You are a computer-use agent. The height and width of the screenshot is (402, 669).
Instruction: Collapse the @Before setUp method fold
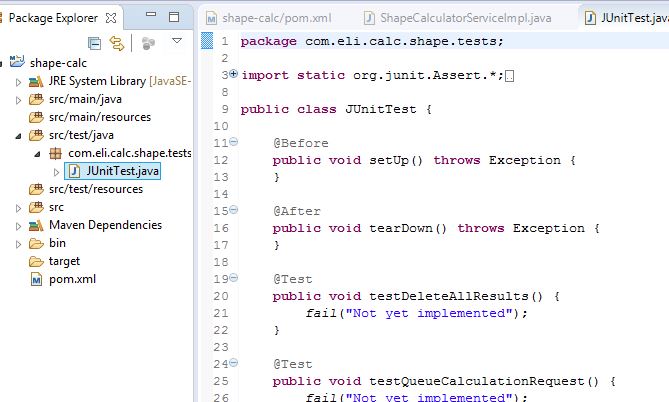(233, 141)
